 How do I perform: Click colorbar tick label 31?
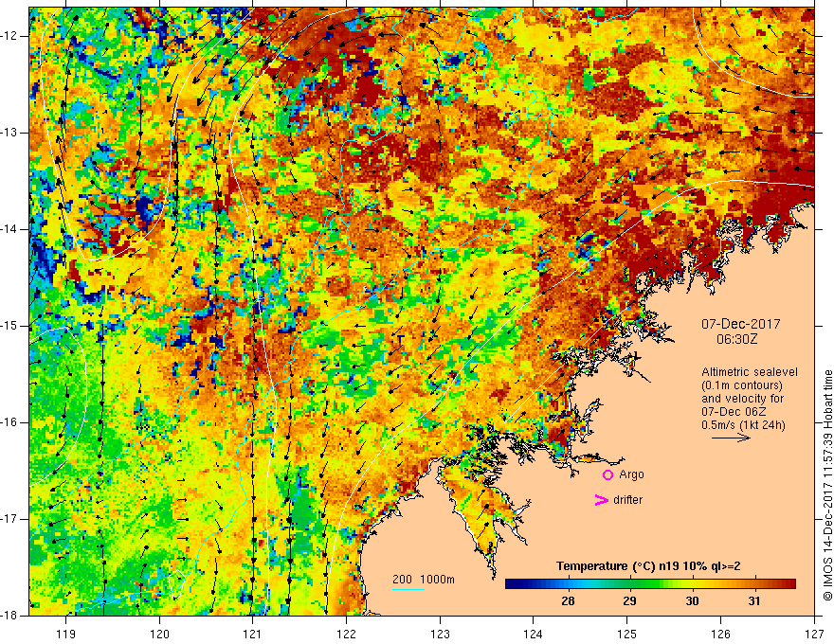pyautogui.click(x=753, y=601)
